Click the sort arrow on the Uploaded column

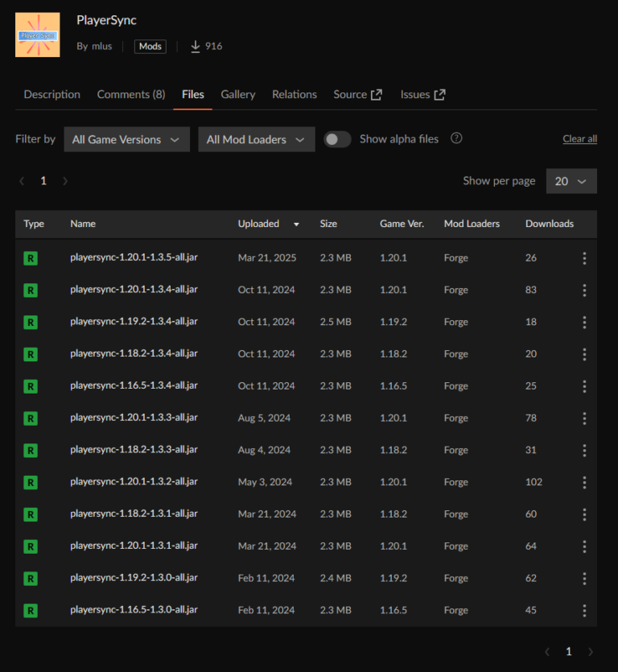tap(296, 224)
